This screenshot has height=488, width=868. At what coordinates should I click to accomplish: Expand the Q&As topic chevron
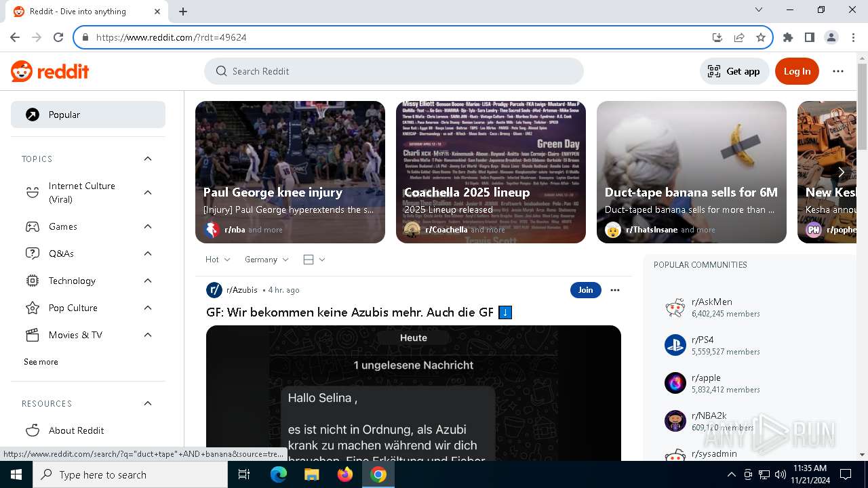click(x=148, y=253)
